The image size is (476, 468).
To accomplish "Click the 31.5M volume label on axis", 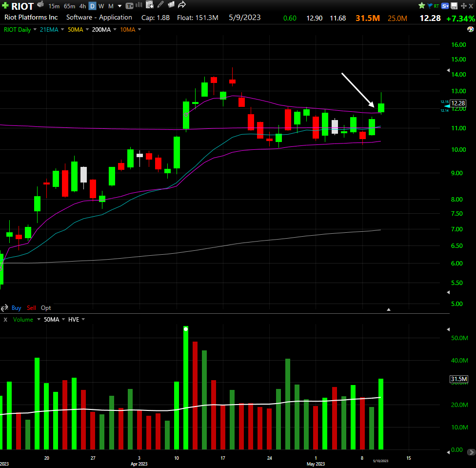I will [x=459, y=379].
